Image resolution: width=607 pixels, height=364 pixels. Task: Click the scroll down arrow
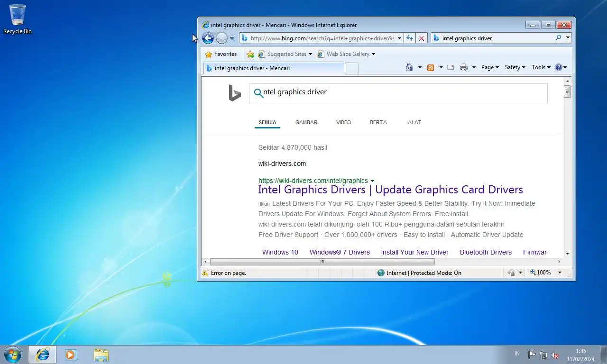click(x=567, y=254)
